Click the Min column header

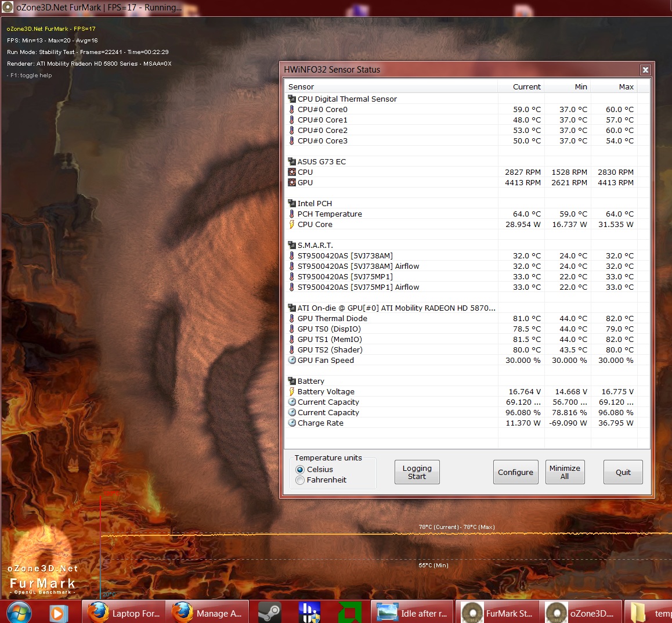click(x=567, y=87)
